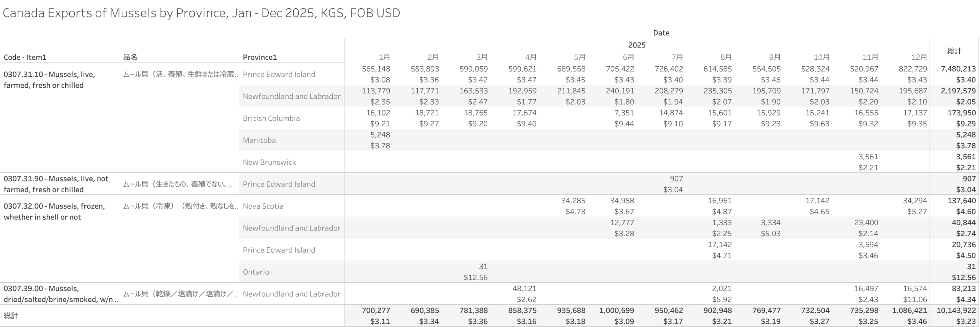Viewport: 980px width, 327px height.
Task: Click the chart title about Canada Mussel Exports
Action: click(x=201, y=13)
